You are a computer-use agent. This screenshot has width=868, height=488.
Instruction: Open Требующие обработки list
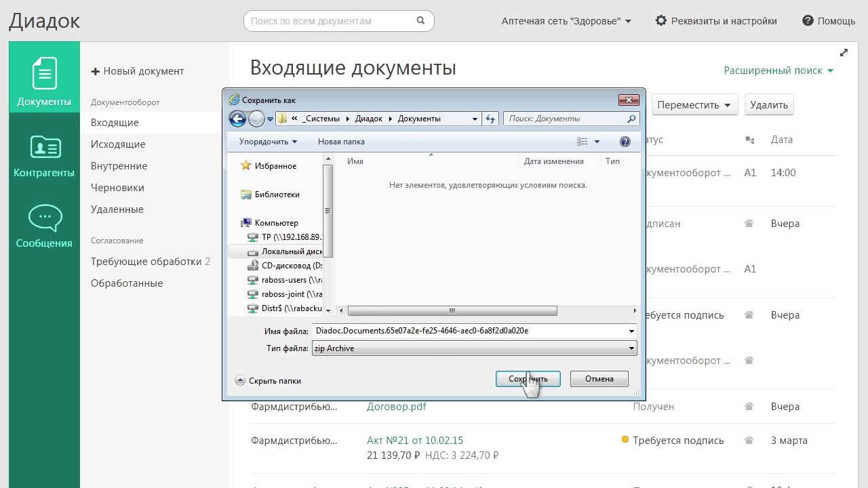click(151, 262)
